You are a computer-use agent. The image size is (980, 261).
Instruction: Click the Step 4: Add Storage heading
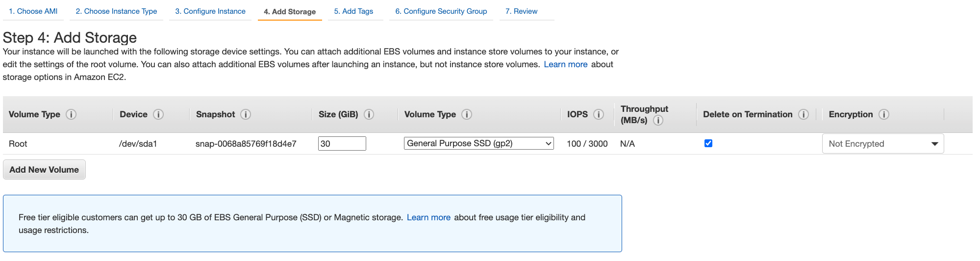pyautogui.click(x=70, y=38)
